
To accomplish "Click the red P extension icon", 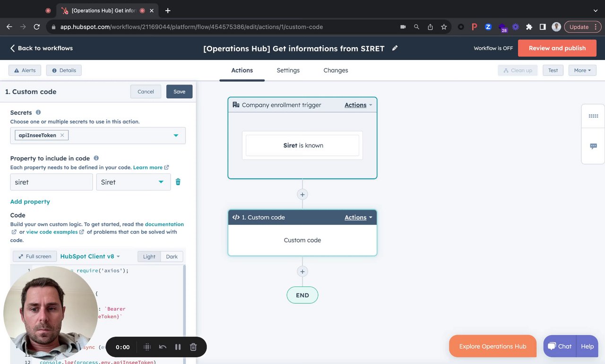I will pos(475,27).
